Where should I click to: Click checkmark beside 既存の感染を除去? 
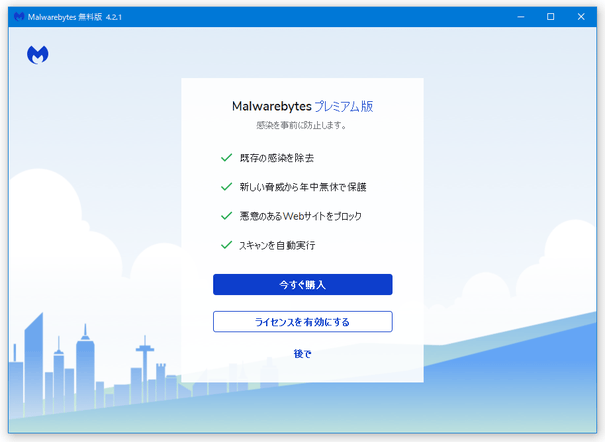click(x=226, y=158)
